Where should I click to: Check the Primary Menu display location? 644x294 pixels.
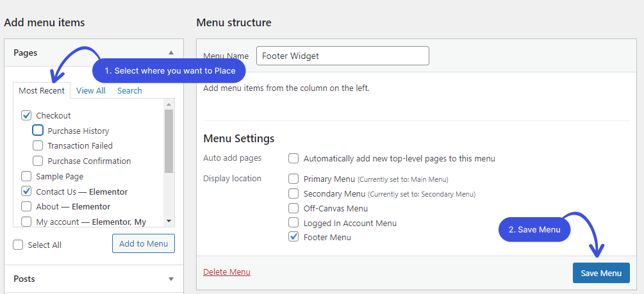point(293,179)
